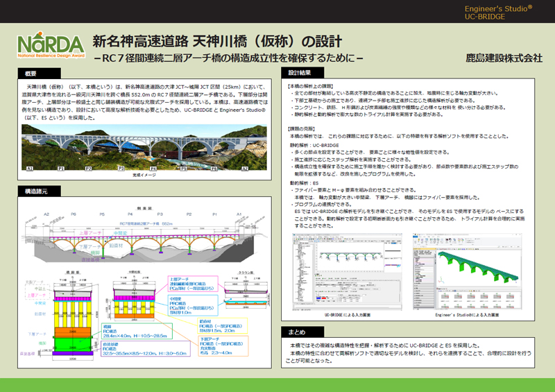Select the poster title 新名神高速道路 天神川橋（仮称）の設計
Image resolution: width=555 pixels, height=392 pixels.
(x=217, y=42)
